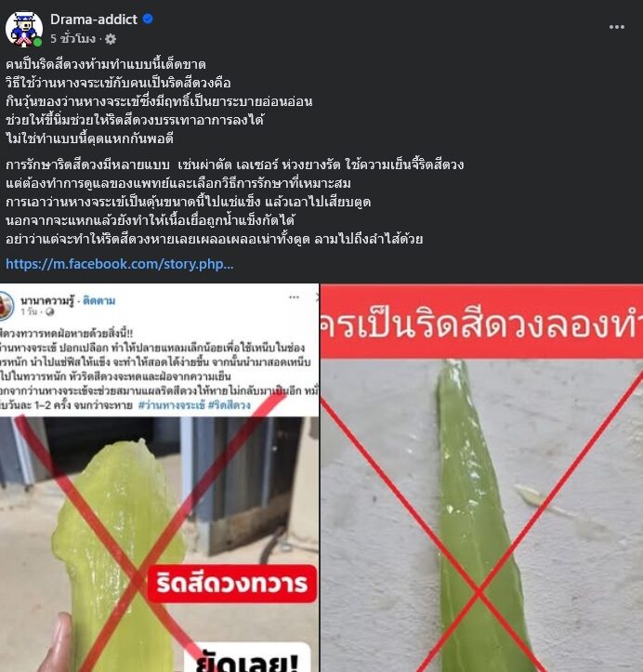Open embedded post three-dot menu
The height and width of the screenshot is (672, 643).
point(294,297)
